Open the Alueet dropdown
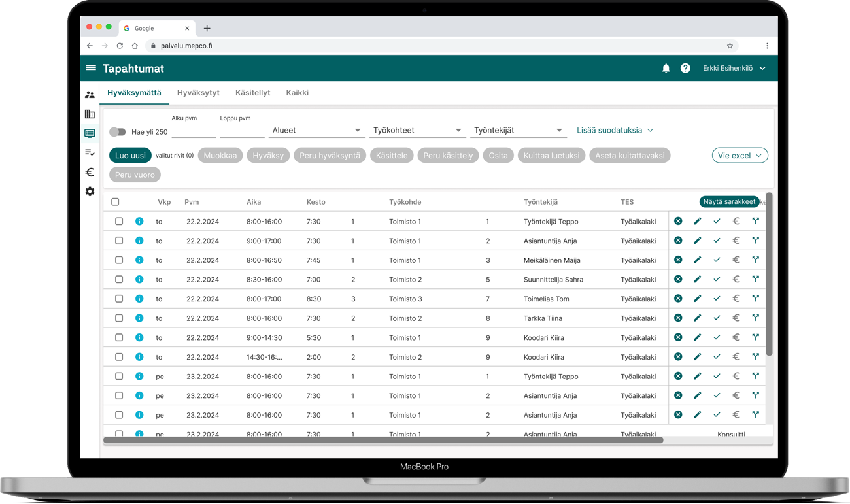The height and width of the screenshot is (504, 850). tap(316, 130)
